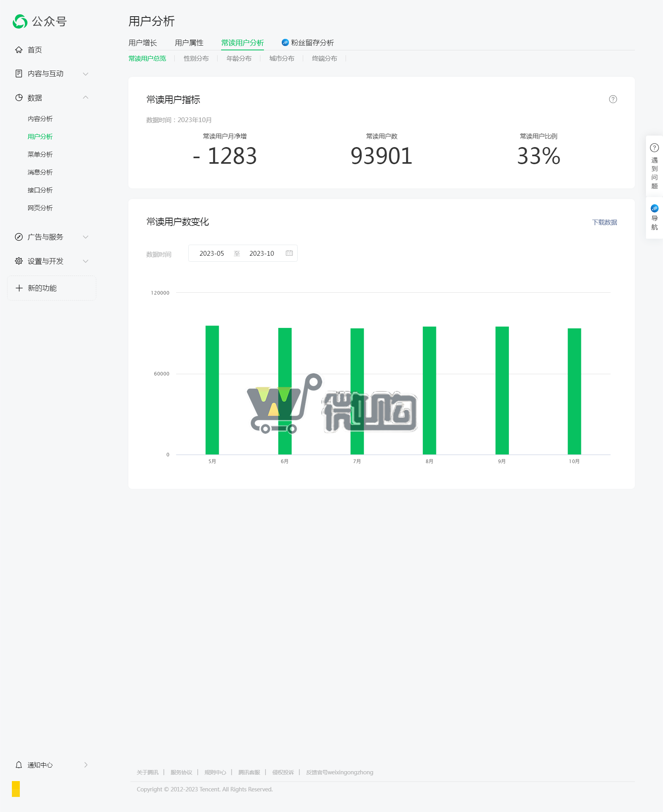Switch to the 用户增长 tab
663x812 pixels.
143,43
